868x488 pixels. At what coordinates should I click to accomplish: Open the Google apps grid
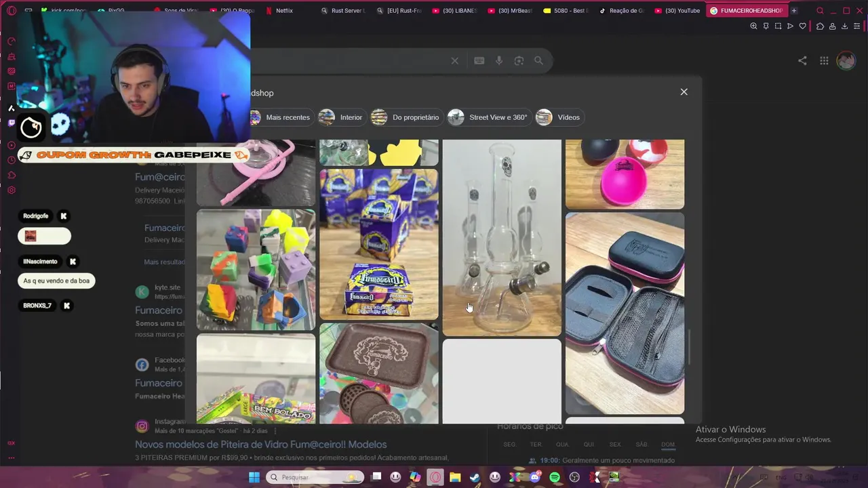click(824, 61)
